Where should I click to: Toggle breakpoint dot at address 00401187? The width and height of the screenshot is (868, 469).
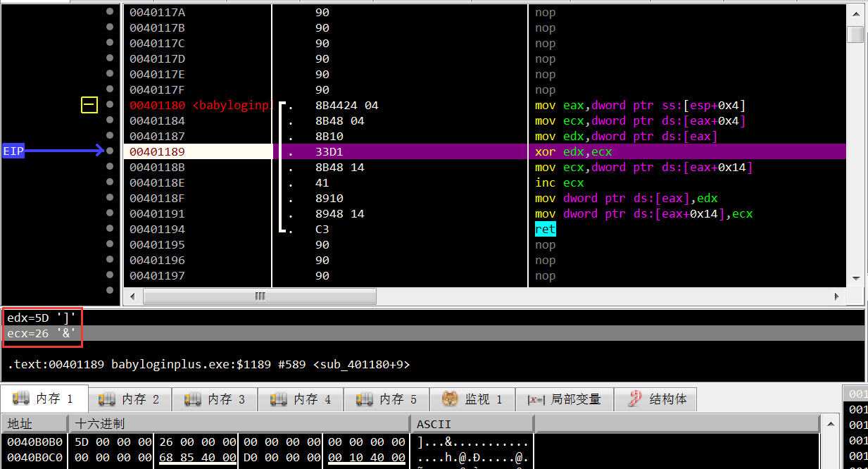(109, 136)
